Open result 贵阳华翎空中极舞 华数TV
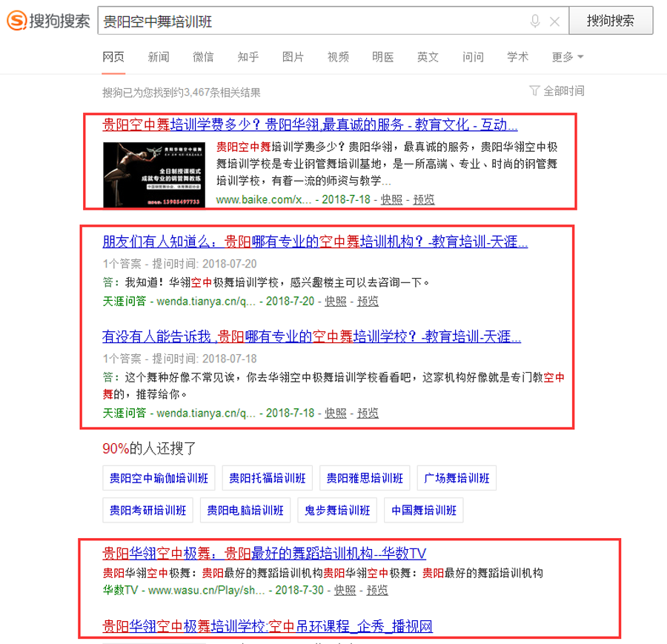667x644 pixels. 264,553
